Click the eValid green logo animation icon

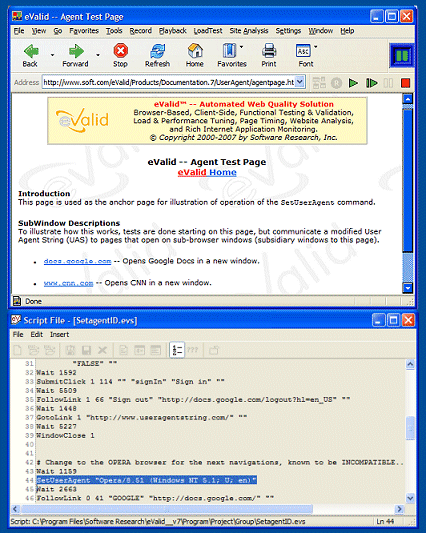(402, 56)
